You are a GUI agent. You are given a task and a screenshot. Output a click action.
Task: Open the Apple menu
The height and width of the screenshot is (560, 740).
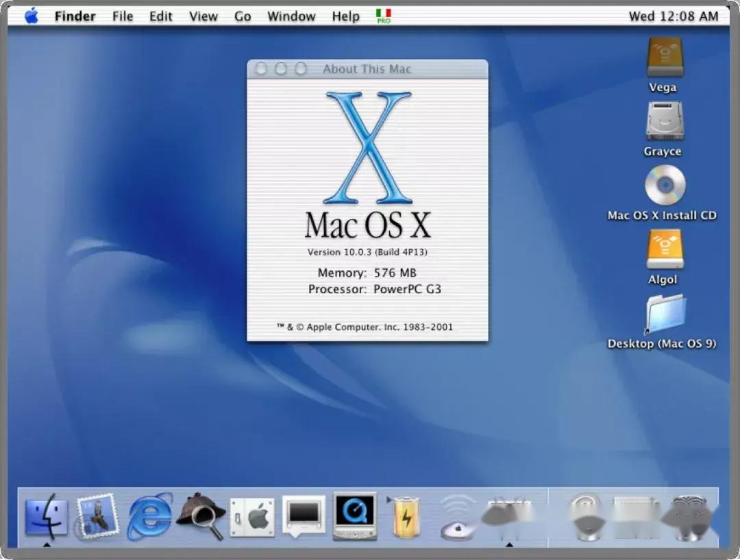click(x=32, y=16)
